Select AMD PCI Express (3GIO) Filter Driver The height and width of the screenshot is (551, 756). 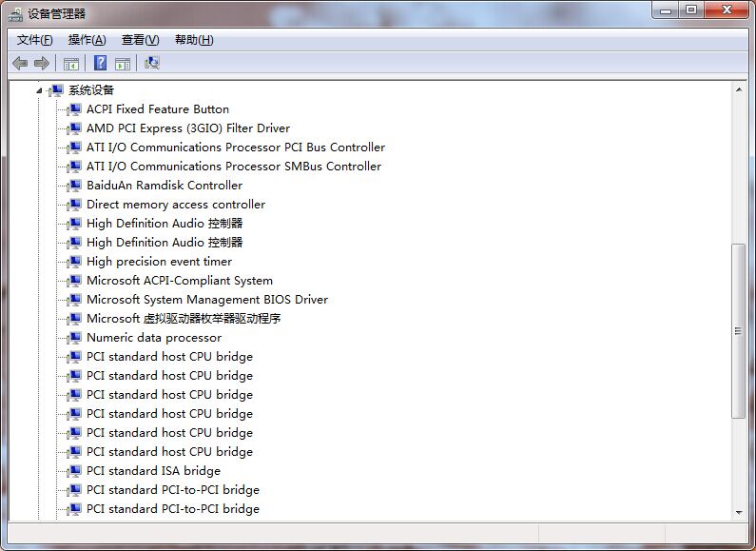click(x=187, y=128)
